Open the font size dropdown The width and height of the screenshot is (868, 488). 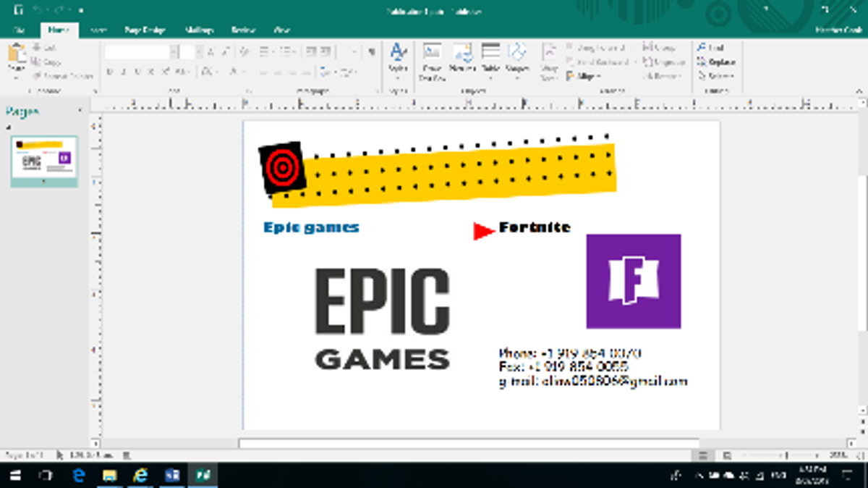click(199, 52)
